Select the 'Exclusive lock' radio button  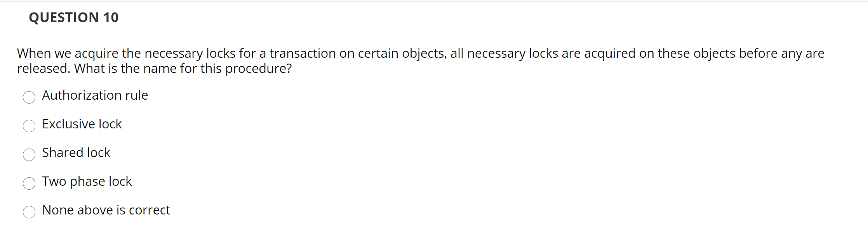(29, 126)
